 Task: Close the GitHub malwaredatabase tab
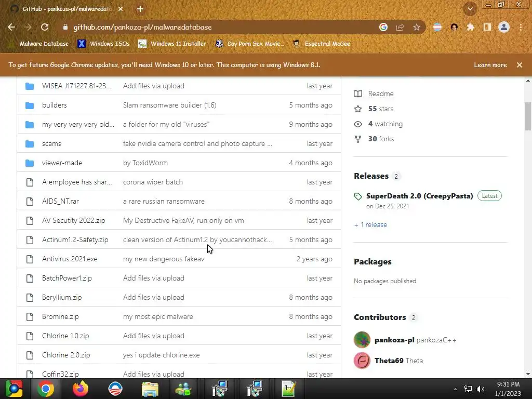pos(121,9)
